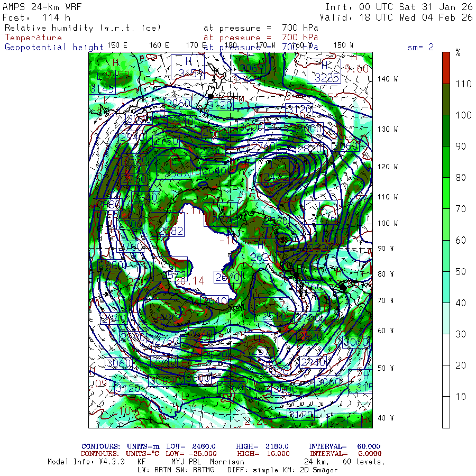Click the Temperature legend text in red
Image resolution: width=476 pixels, height=476 pixels.
click(33, 38)
